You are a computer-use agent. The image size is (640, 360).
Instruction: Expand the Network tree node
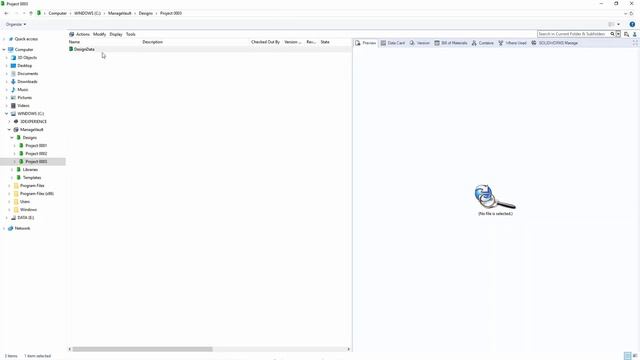click(x=4, y=229)
